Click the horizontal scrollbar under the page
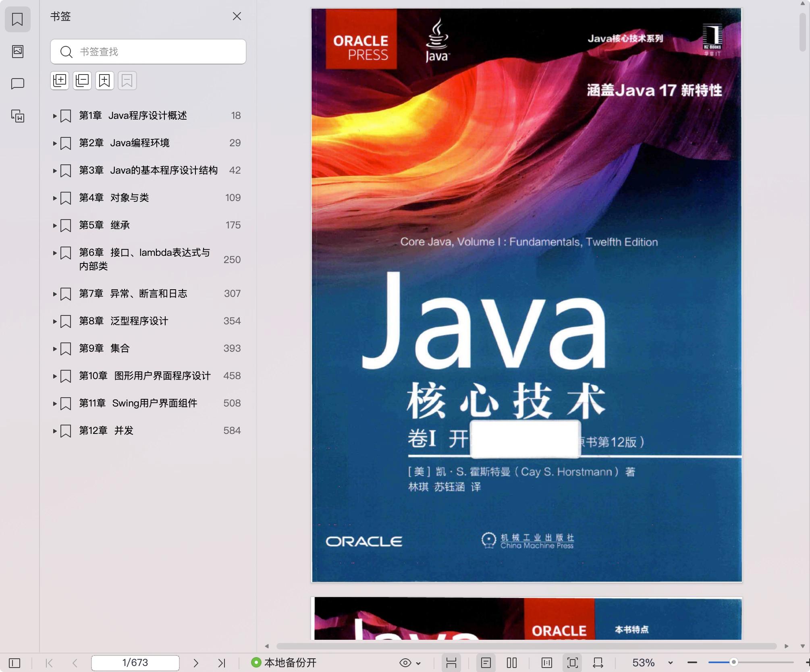The height and width of the screenshot is (672, 810). pyautogui.click(x=526, y=646)
